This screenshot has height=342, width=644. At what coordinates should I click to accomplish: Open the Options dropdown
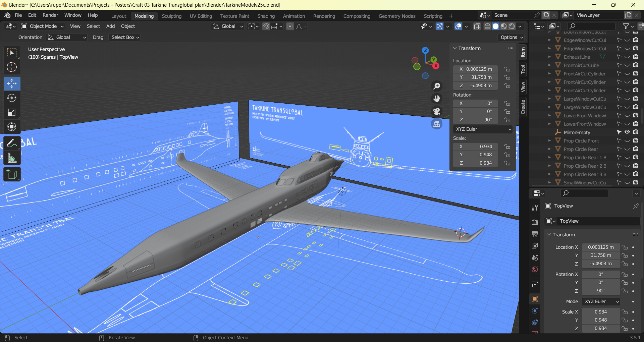(512, 37)
